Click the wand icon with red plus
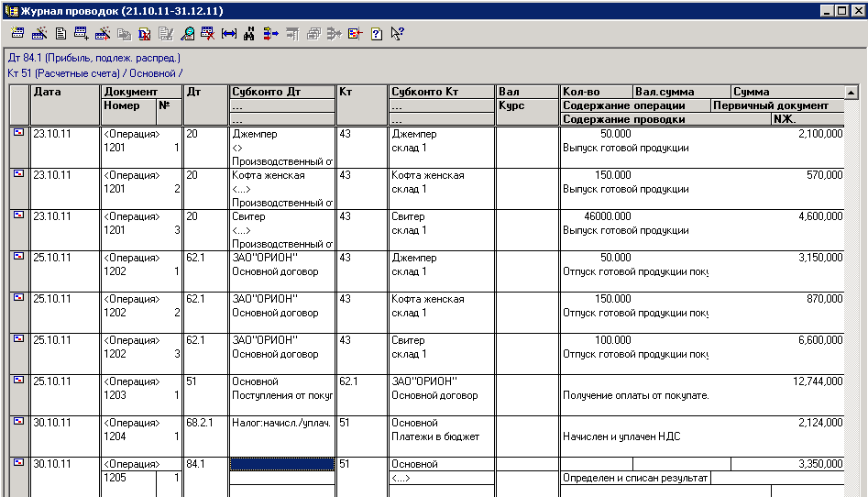The width and height of the screenshot is (868, 497). coord(103,34)
